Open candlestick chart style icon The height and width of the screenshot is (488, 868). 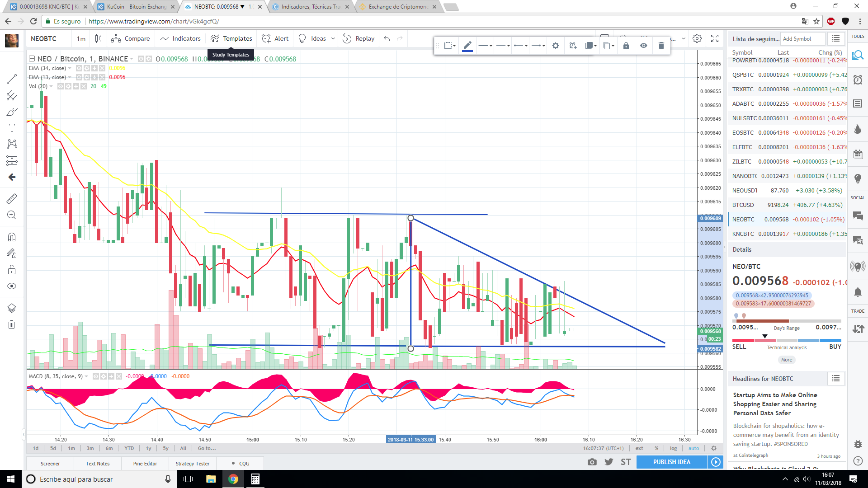pos(98,38)
